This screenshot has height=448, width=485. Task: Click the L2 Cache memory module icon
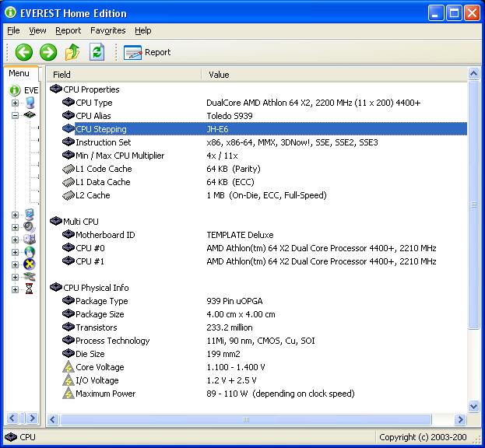pyautogui.click(x=69, y=195)
